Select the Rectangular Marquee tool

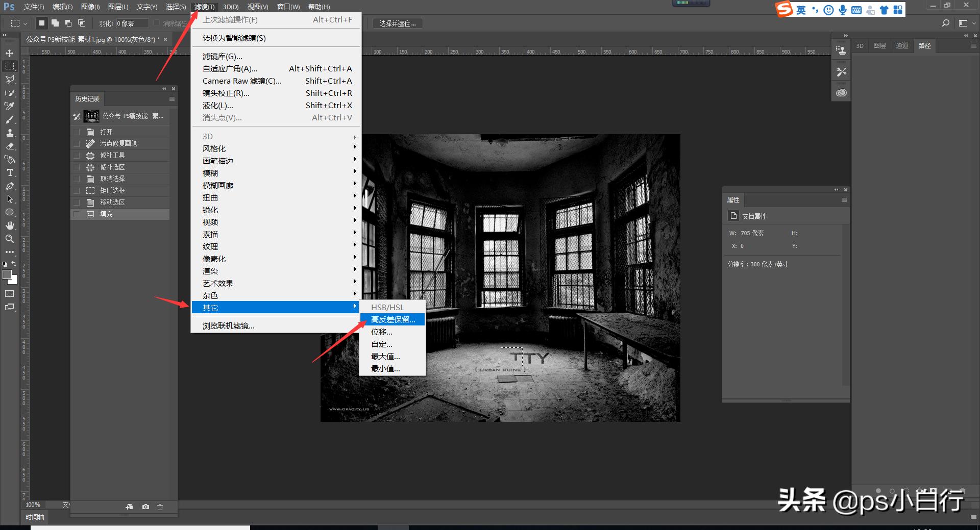[x=10, y=66]
